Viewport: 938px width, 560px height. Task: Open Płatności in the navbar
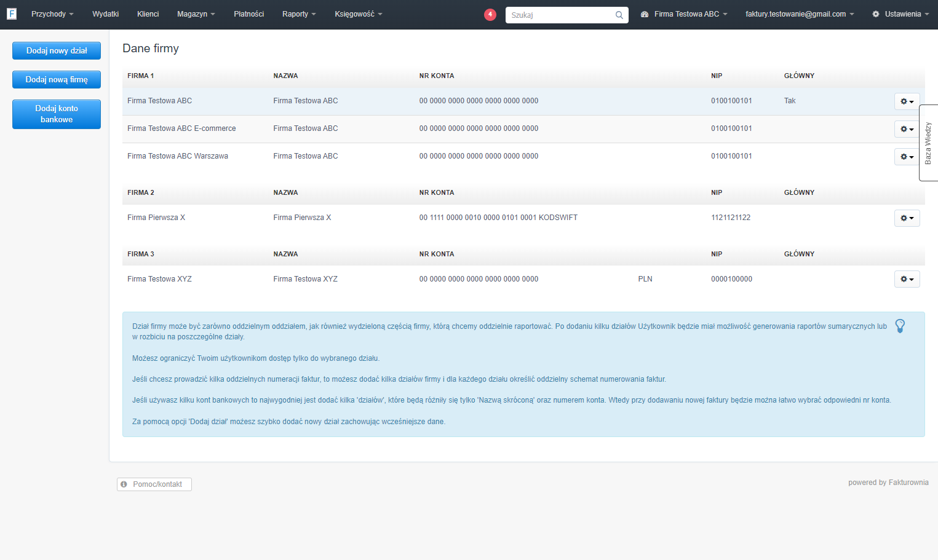click(249, 14)
